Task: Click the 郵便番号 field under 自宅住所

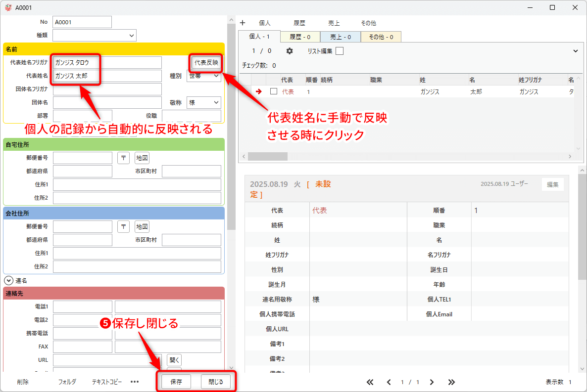Action: pyautogui.click(x=82, y=158)
